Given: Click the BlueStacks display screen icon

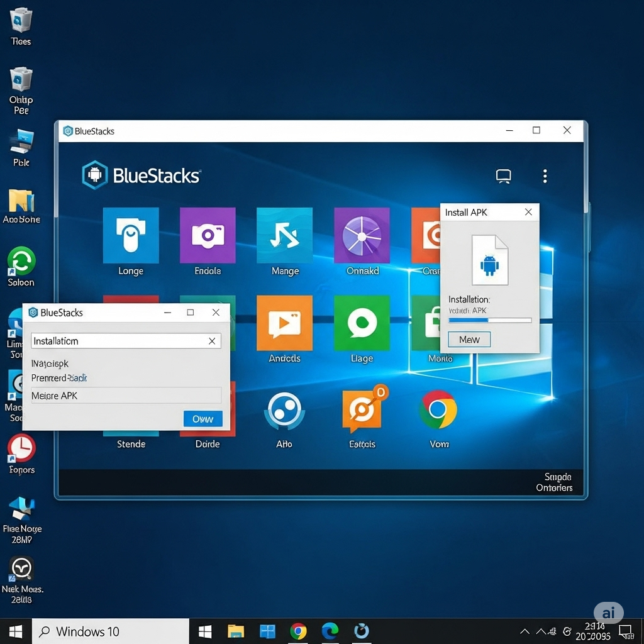Looking at the screenshot, I should pyautogui.click(x=503, y=176).
